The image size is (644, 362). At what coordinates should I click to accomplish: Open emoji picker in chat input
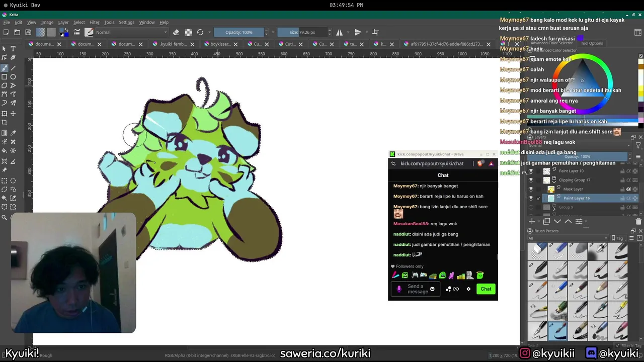click(432, 289)
